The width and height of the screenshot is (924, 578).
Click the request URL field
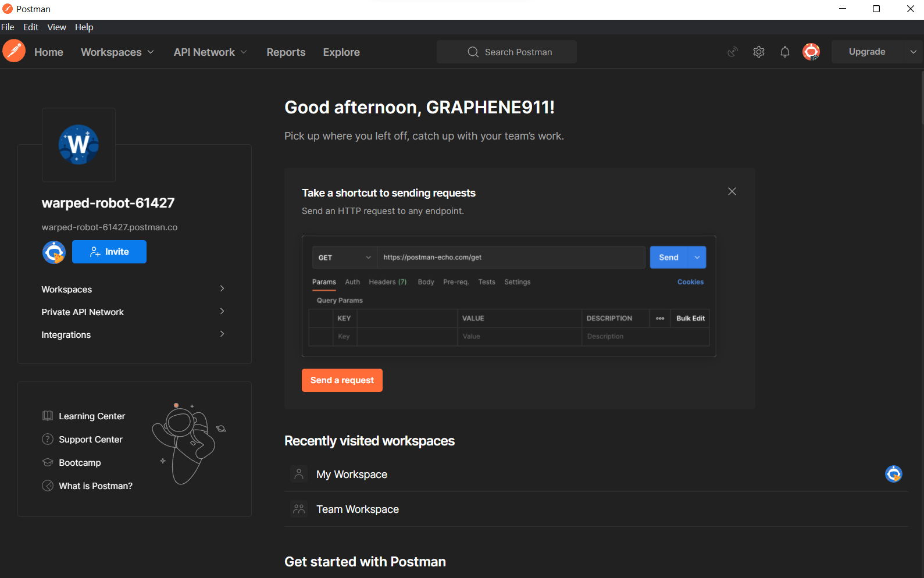coord(512,258)
